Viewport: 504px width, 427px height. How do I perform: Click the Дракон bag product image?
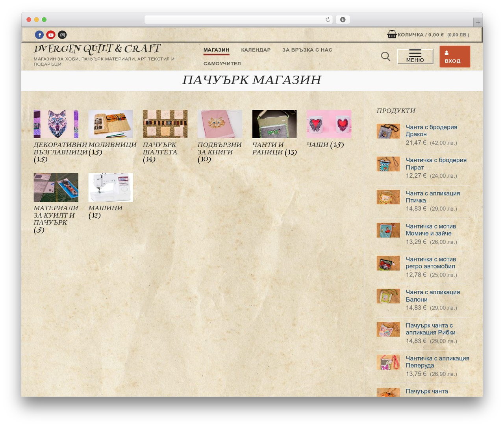pyautogui.click(x=388, y=131)
